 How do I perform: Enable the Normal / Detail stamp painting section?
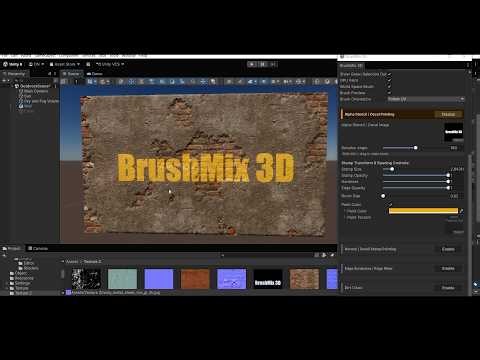pos(448,249)
